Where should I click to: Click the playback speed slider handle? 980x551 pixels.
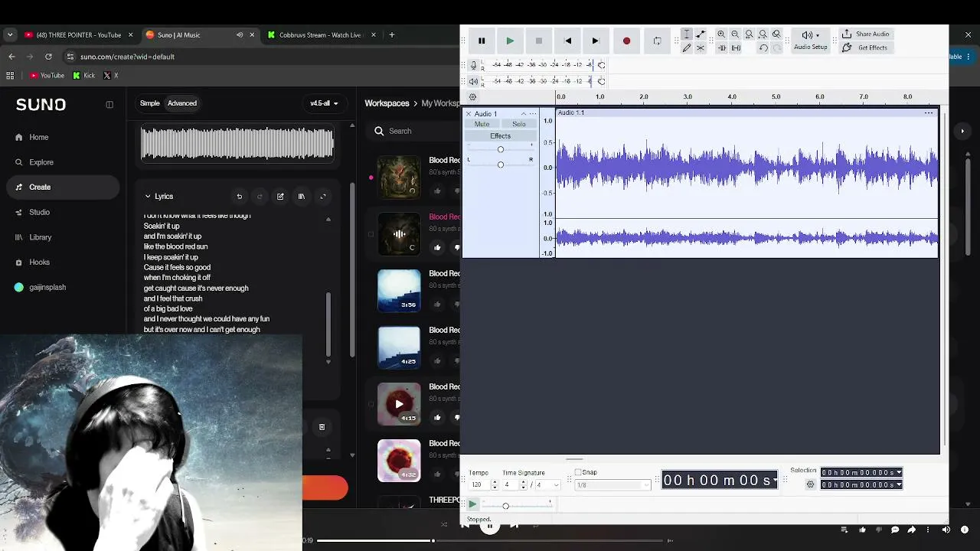505,506
